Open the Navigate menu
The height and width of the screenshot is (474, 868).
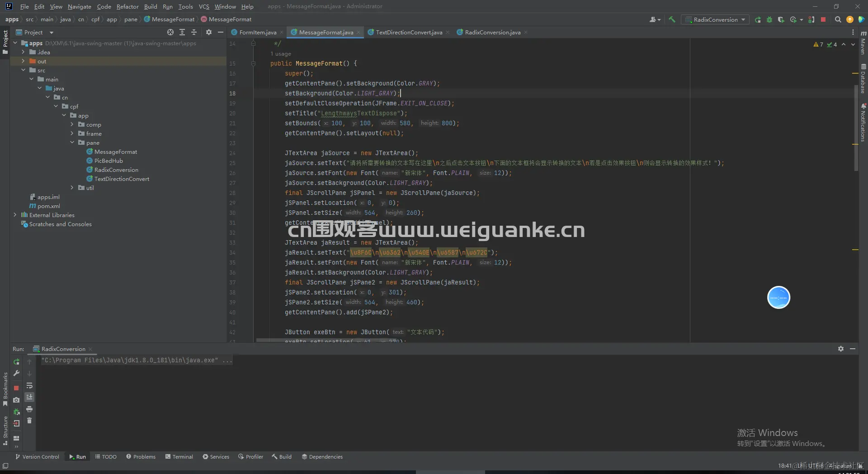[x=80, y=6]
